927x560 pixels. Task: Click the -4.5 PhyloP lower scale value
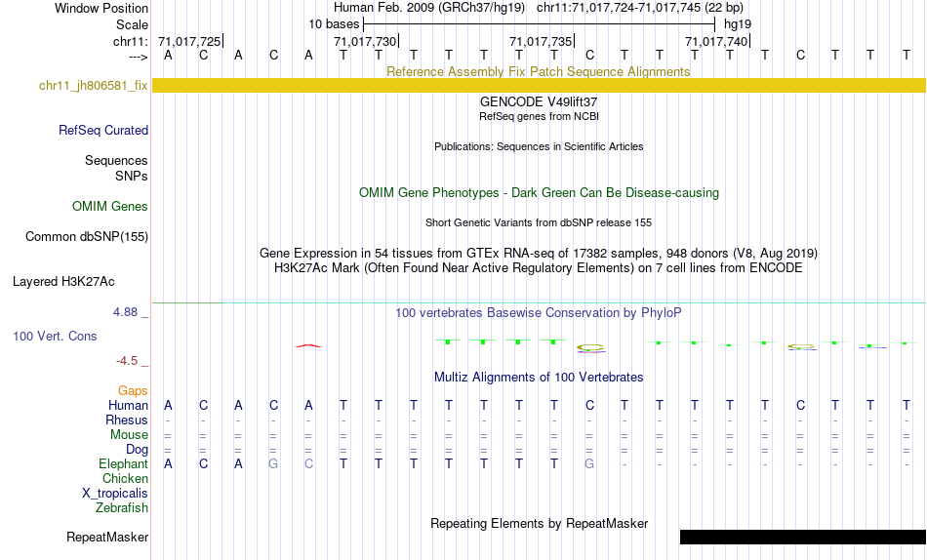coord(127,361)
